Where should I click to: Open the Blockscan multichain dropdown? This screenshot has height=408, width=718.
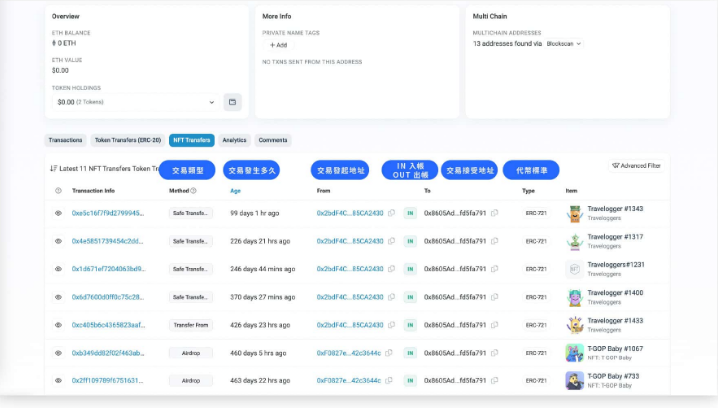click(x=564, y=44)
